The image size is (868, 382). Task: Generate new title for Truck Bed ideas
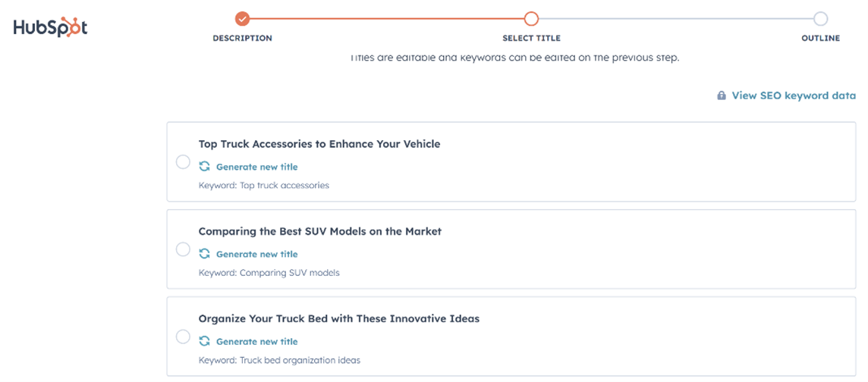pos(257,342)
